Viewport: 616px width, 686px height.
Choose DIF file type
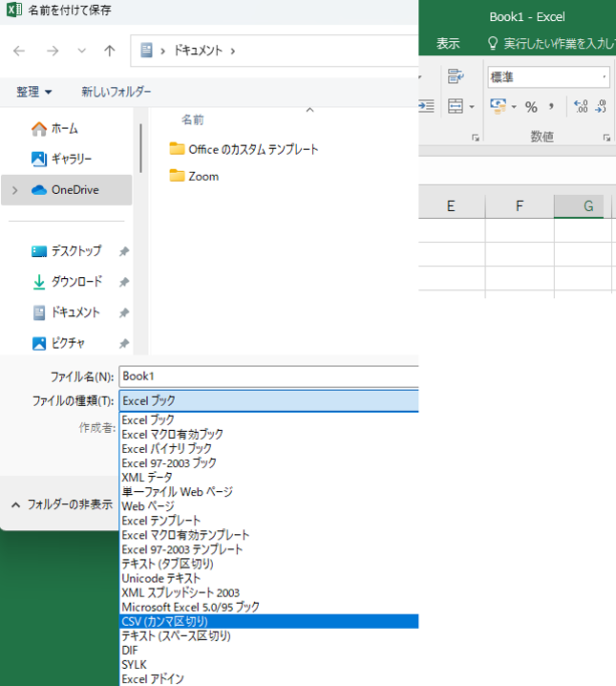[269, 650]
